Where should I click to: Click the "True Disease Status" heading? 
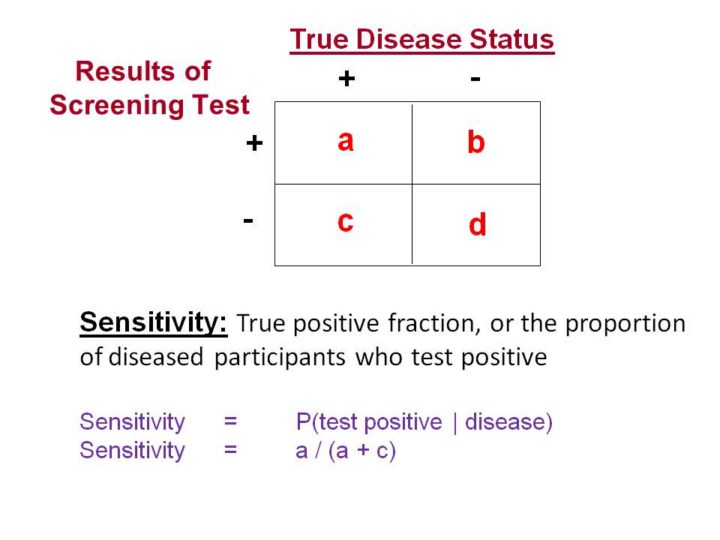point(421,40)
